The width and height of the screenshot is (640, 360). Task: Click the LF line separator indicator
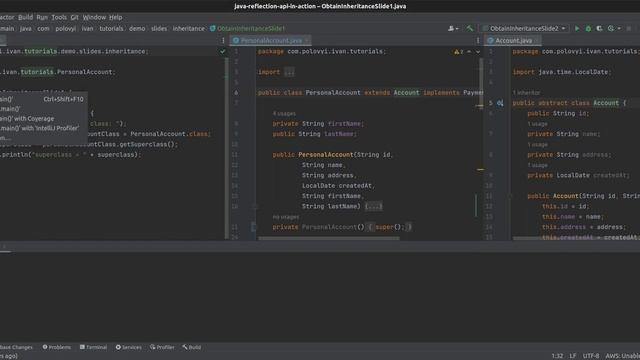click(573, 356)
